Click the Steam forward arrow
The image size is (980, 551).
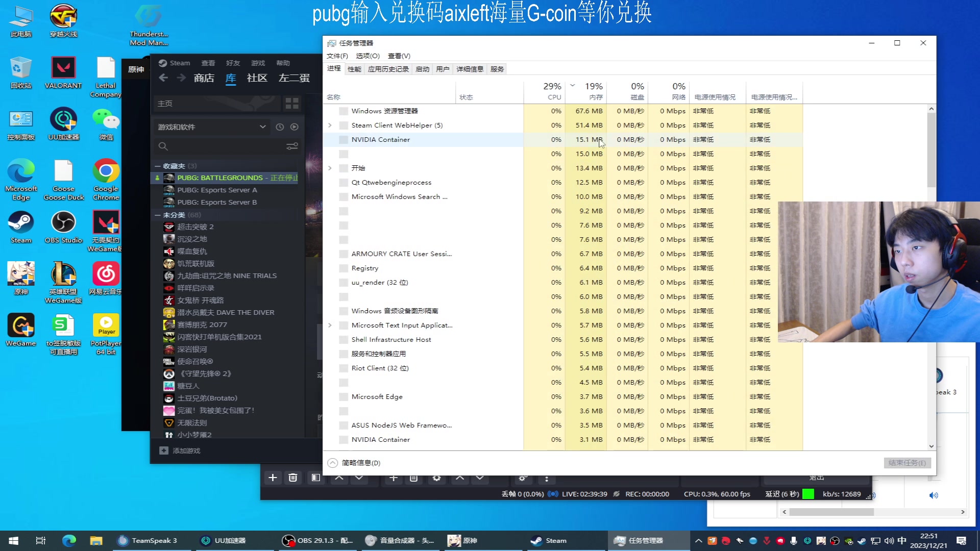(181, 78)
